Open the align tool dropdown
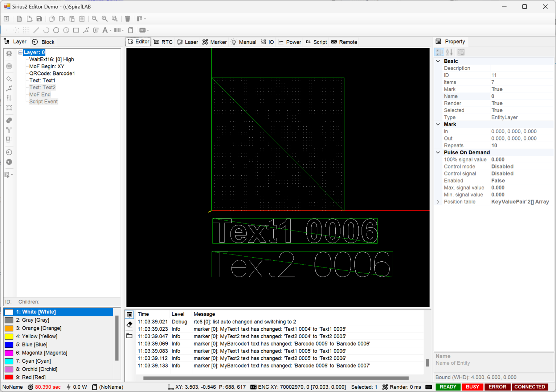Image resolution: width=556 pixels, height=392 pixels. [145, 19]
